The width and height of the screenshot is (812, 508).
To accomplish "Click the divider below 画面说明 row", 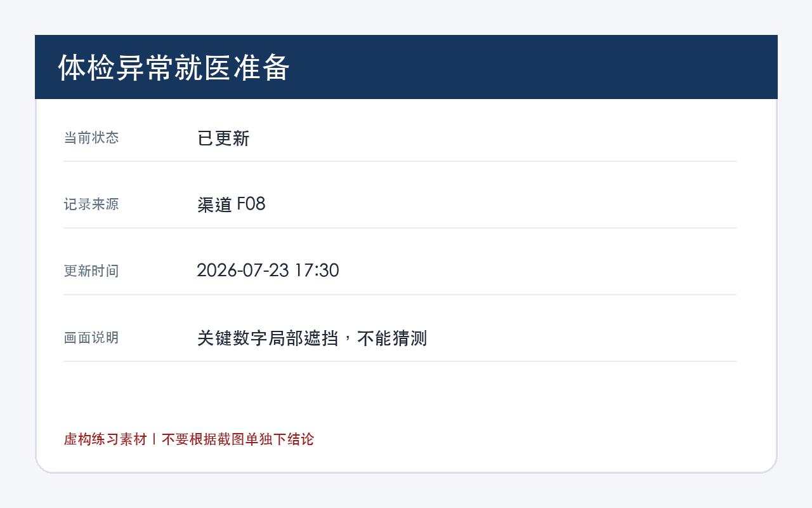I will point(400,361).
